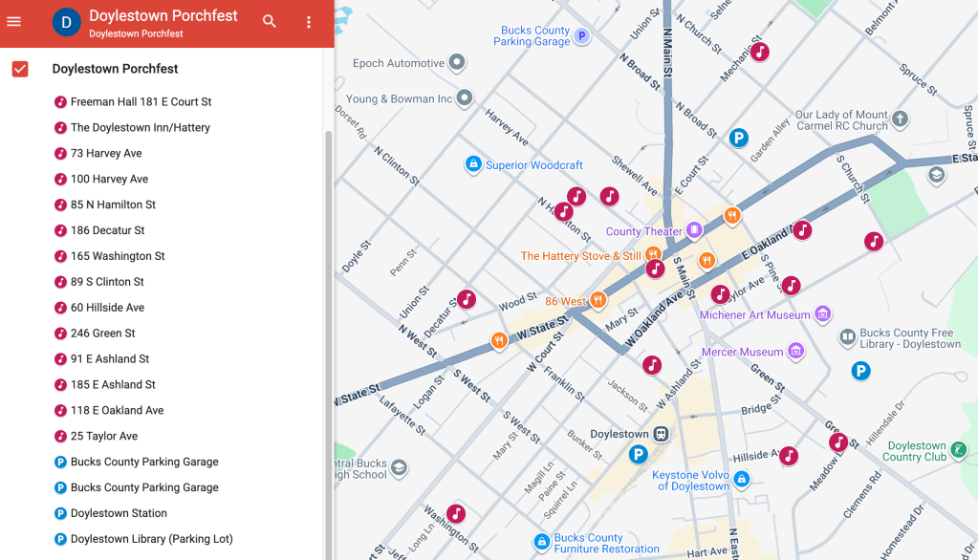This screenshot has width=978, height=560.
Task: Open the hamburger menu in the header
Action: pos(14,21)
